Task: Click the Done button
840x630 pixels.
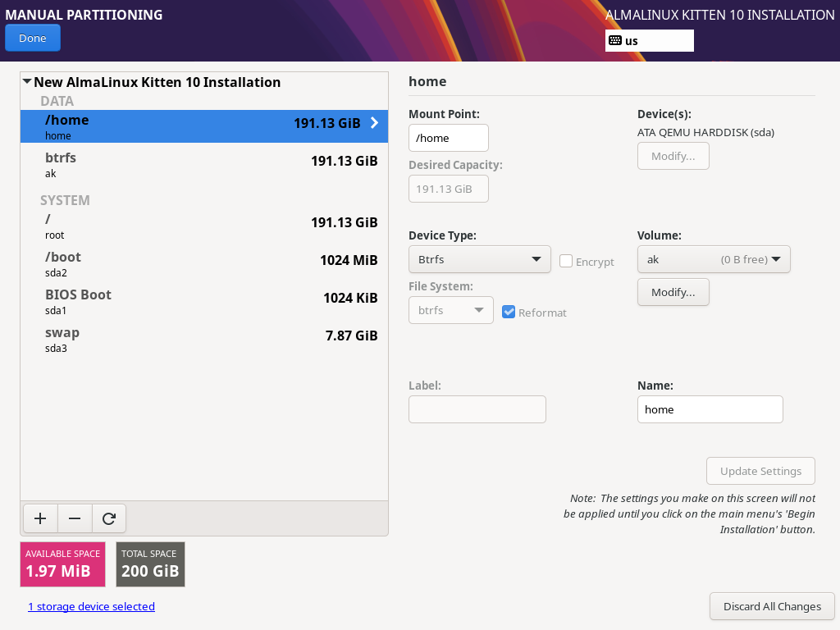Action: click(32, 37)
